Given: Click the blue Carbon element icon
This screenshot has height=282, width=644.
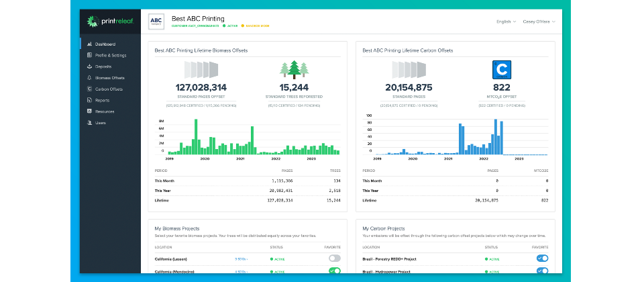Looking at the screenshot, I should pos(502,70).
